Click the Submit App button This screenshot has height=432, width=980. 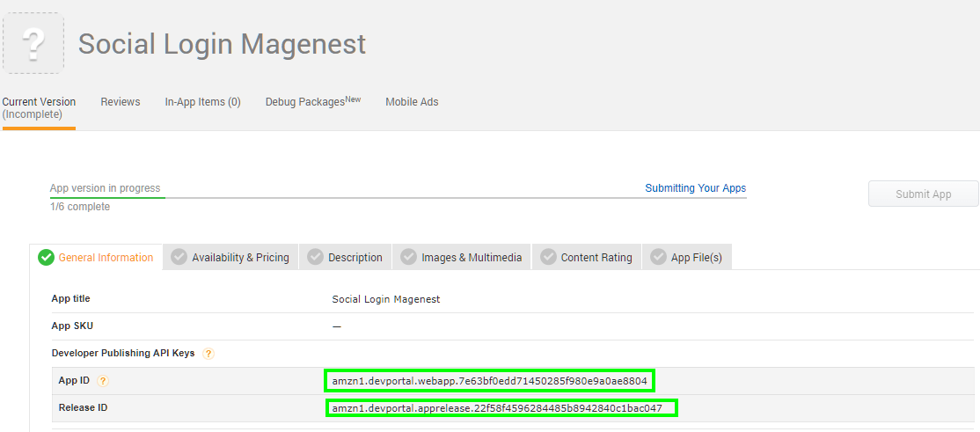pos(923,194)
